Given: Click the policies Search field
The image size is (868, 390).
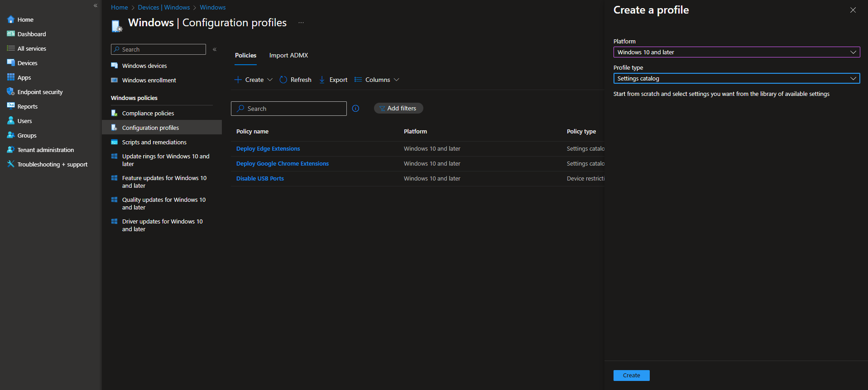Looking at the screenshot, I should [289, 109].
